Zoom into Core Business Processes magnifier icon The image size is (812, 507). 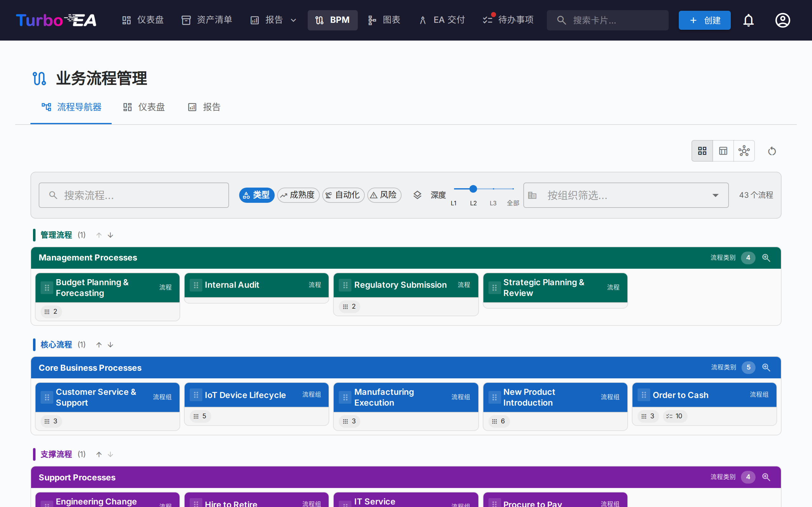point(766,367)
